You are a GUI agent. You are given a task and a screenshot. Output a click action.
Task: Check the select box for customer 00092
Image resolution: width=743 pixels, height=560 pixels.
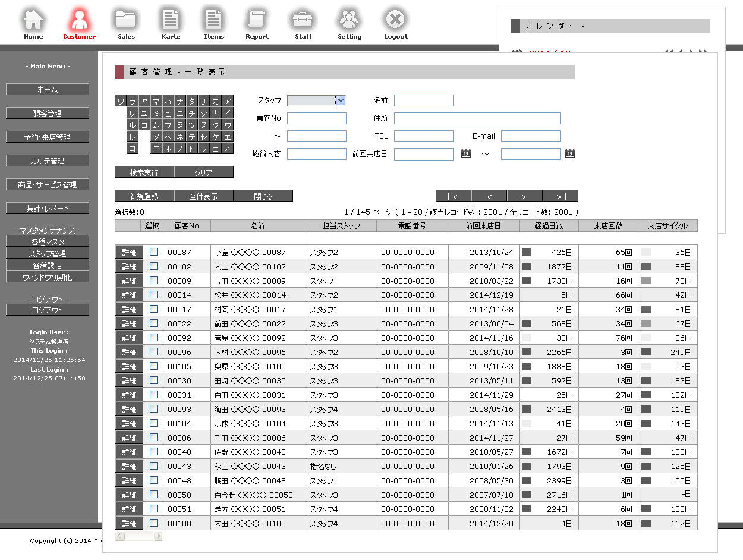pos(153,337)
